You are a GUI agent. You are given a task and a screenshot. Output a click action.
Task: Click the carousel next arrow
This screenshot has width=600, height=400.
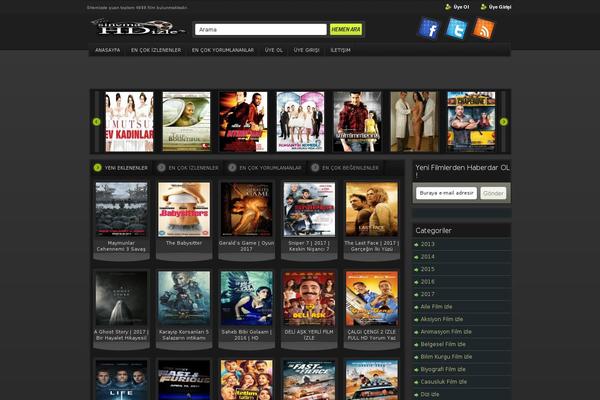[504, 122]
